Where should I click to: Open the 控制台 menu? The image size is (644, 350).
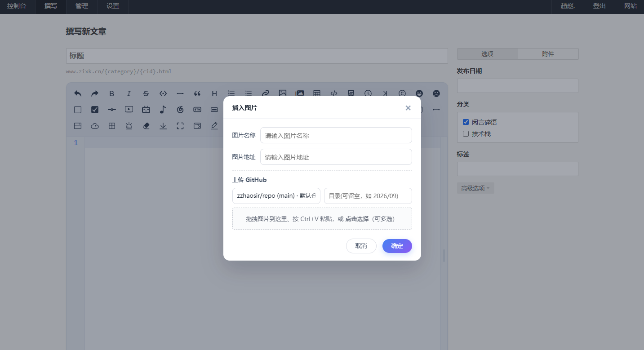[17, 6]
